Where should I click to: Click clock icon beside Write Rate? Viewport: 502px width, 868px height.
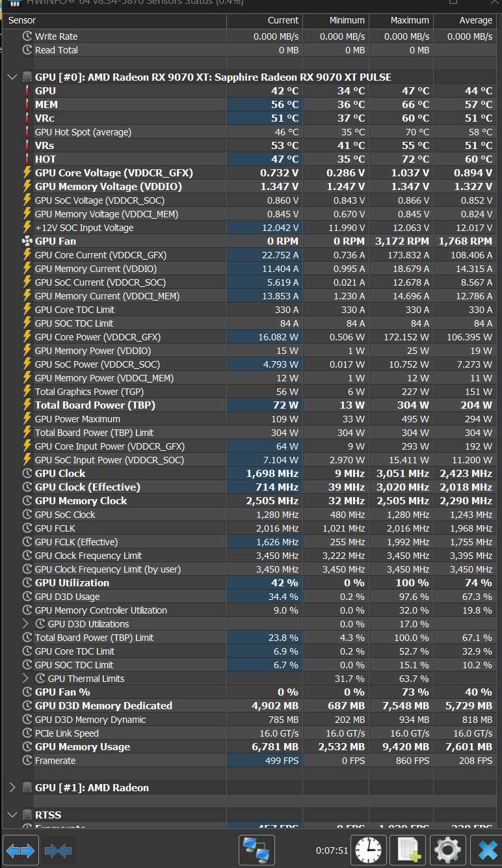coord(27,36)
